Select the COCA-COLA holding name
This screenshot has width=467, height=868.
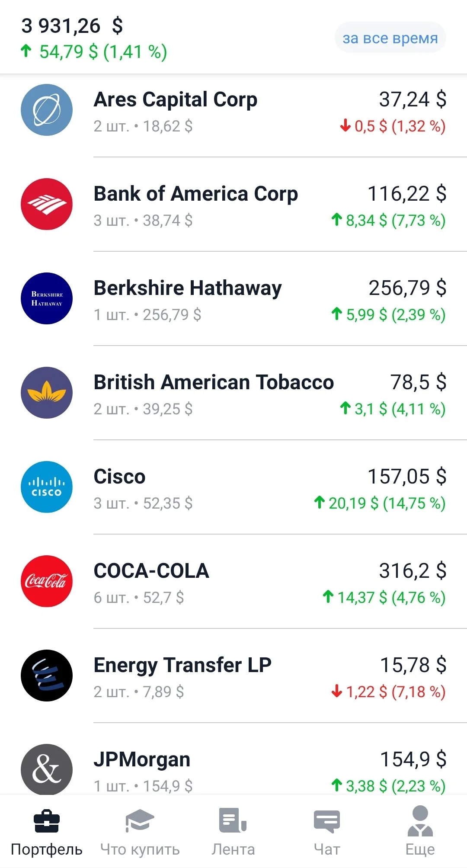(x=151, y=571)
